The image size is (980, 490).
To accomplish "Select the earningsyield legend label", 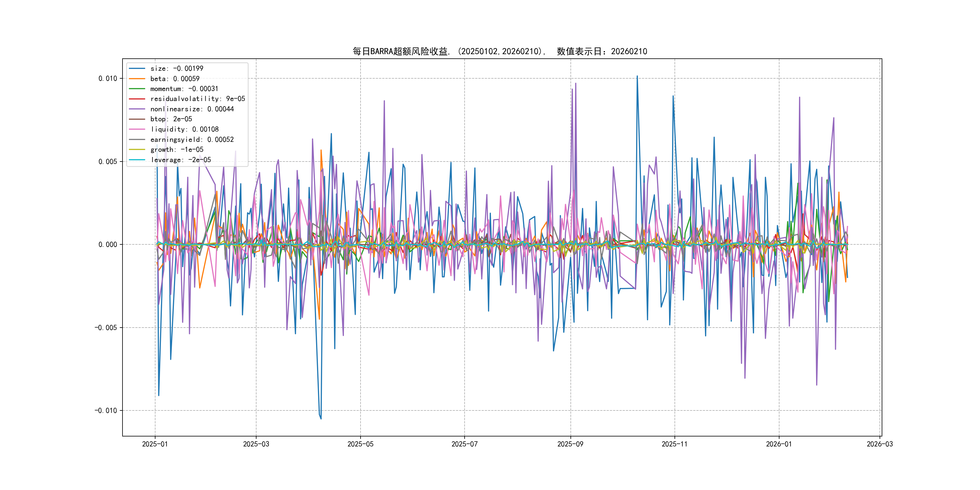I will click(192, 140).
